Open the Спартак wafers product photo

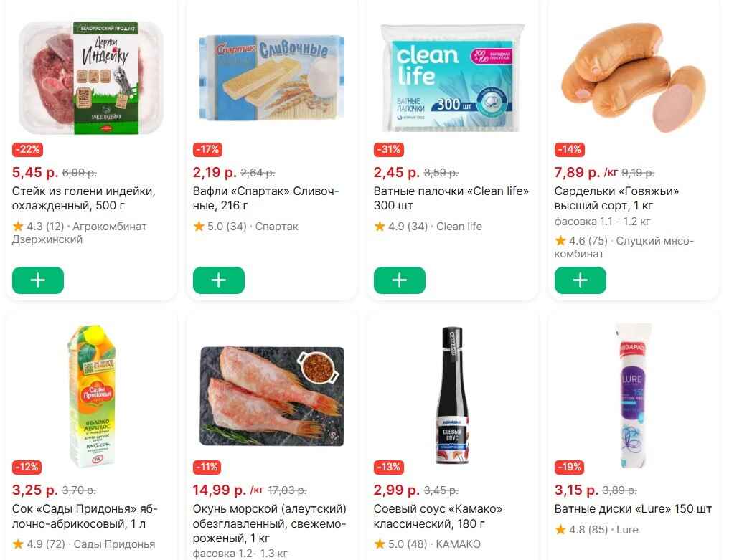[x=272, y=78]
